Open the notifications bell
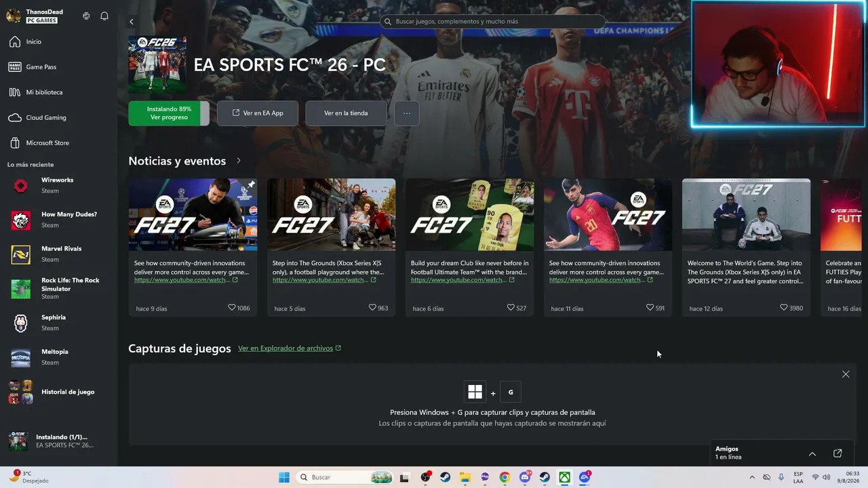The height and width of the screenshot is (488, 868). pyautogui.click(x=104, y=16)
